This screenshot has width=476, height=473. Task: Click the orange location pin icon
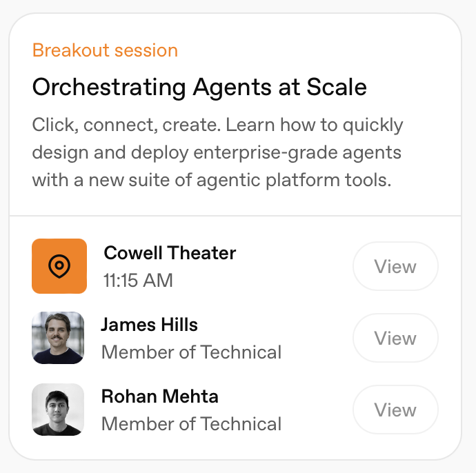click(59, 266)
